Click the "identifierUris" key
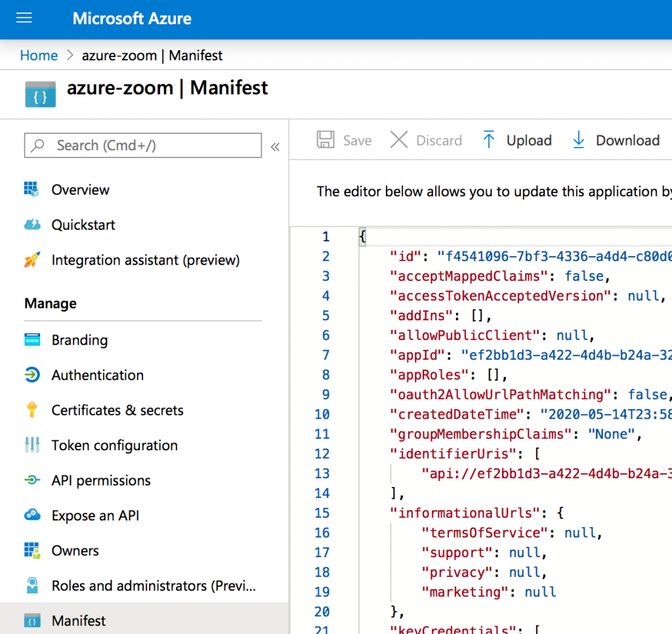The height and width of the screenshot is (634, 672). [453, 454]
